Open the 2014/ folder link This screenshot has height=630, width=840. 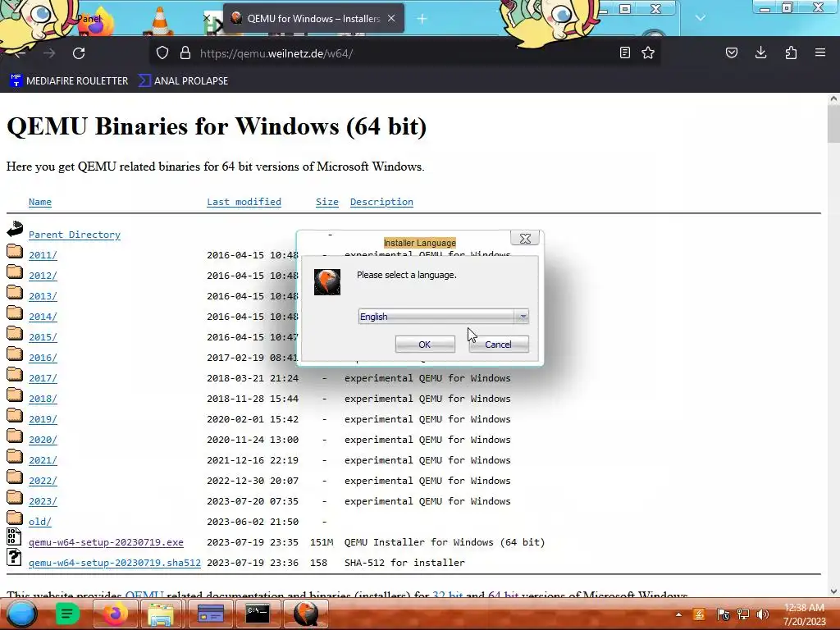point(43,317)
